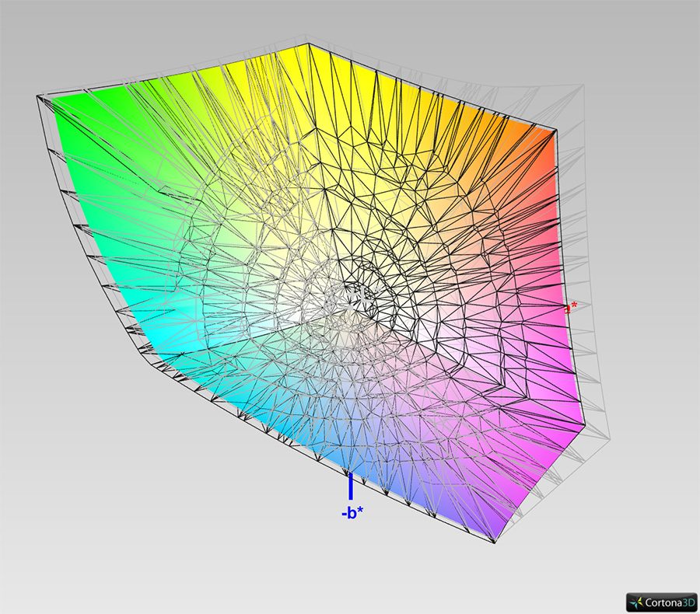Click the red a* axis label
Image resolution: width=700 pixels, height=614 pixels.
(x=572, y=307)
